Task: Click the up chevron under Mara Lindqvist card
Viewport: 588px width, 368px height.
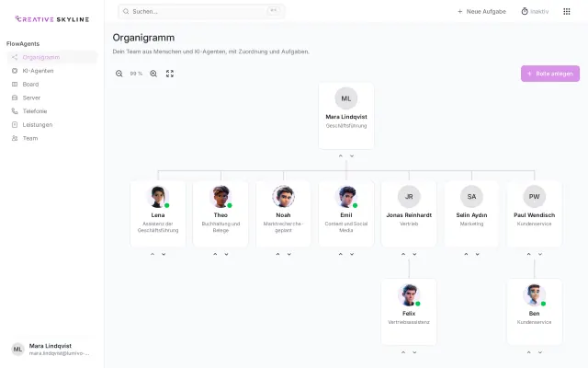Action: (x=341, y=155)
